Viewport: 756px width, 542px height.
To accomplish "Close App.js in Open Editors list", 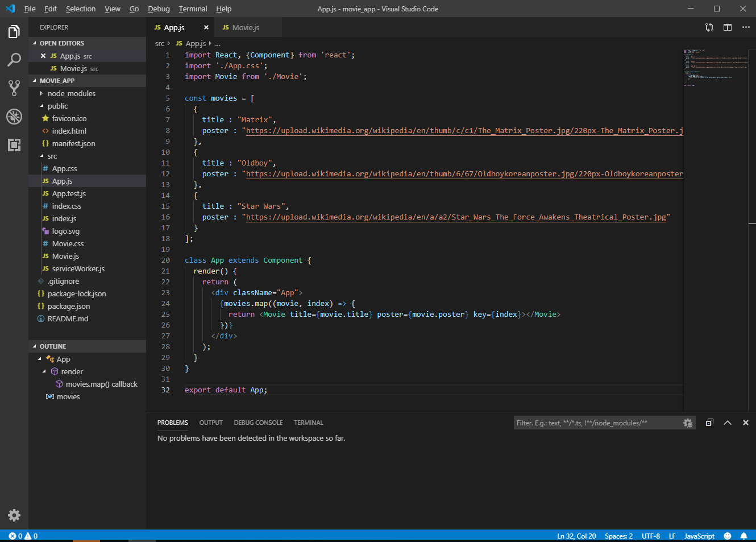I will [x=43, y=56].
